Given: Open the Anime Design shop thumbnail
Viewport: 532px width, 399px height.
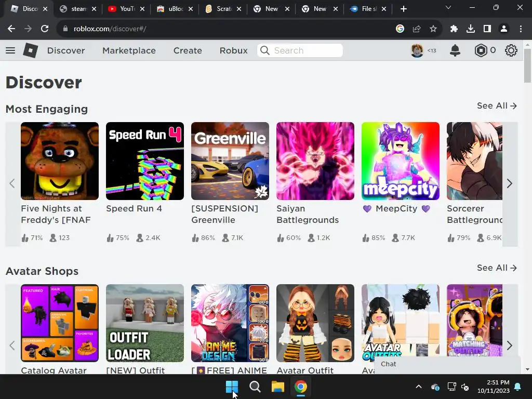Looking at the screenshot, I should click(230, 323).
